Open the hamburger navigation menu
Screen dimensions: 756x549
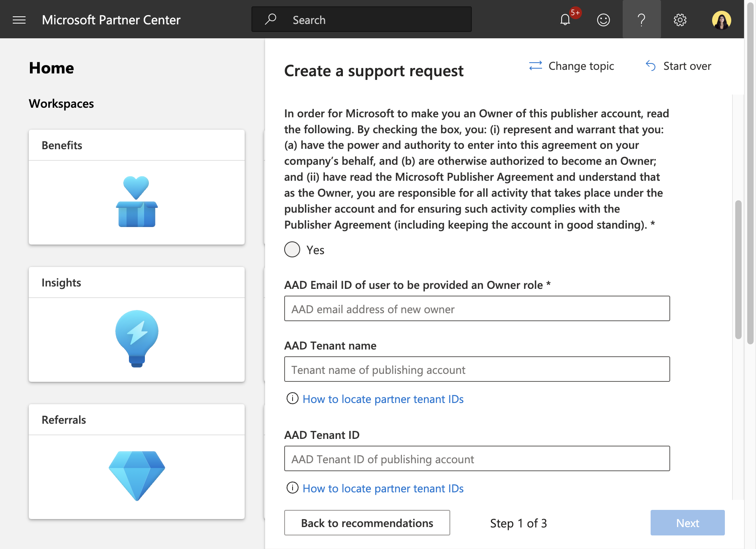(19, 20)
